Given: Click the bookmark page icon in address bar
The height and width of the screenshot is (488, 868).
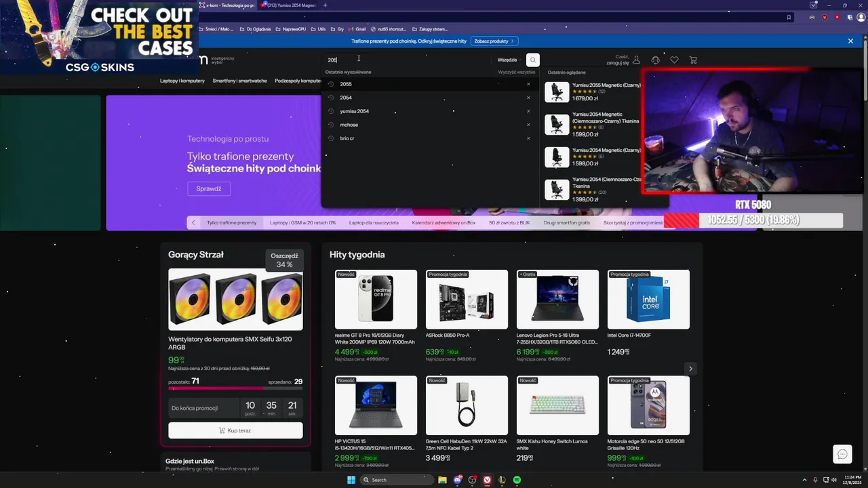Looking at the screenshot, I should [x=789, y=18].
